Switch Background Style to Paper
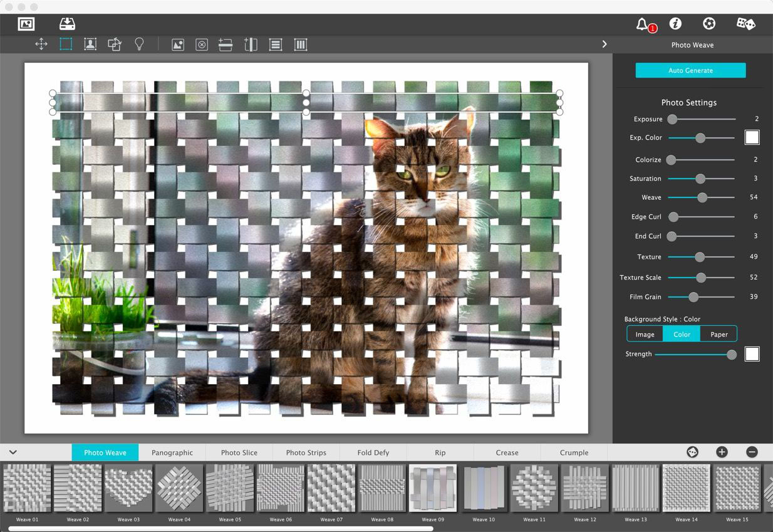The width and height of the screenshot is (773, 532). (718, 334)
